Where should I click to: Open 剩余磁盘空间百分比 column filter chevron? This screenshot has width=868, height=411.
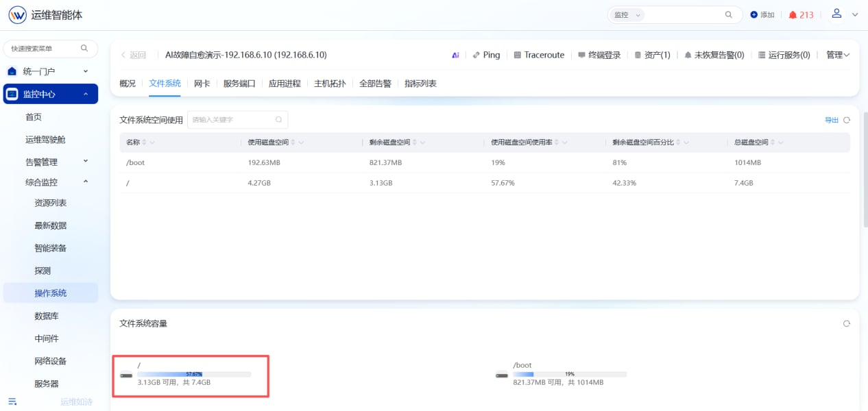[686, 142]
